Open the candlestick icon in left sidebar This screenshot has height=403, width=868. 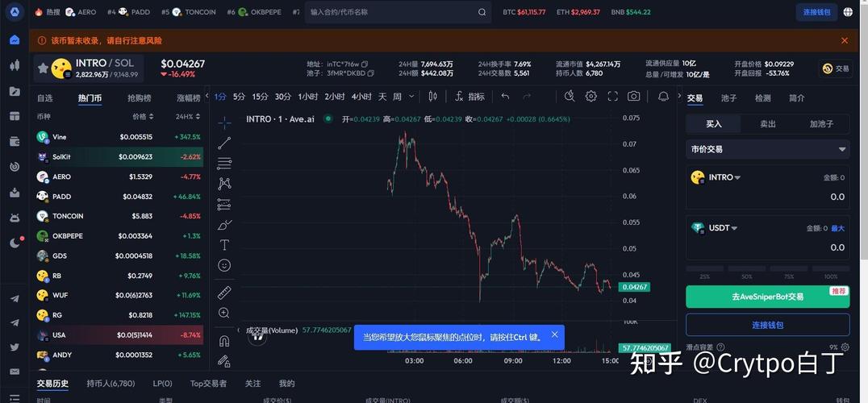15,65
